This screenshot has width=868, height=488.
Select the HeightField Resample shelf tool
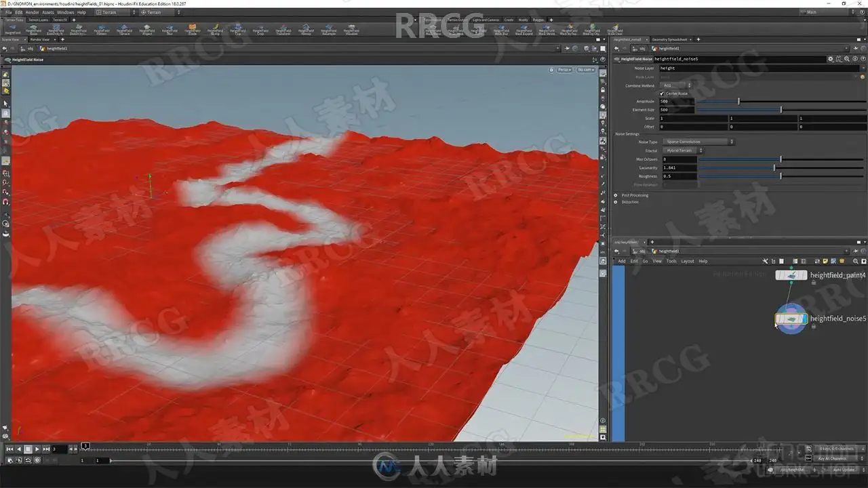pyautogui.click(x=328, y=30)
